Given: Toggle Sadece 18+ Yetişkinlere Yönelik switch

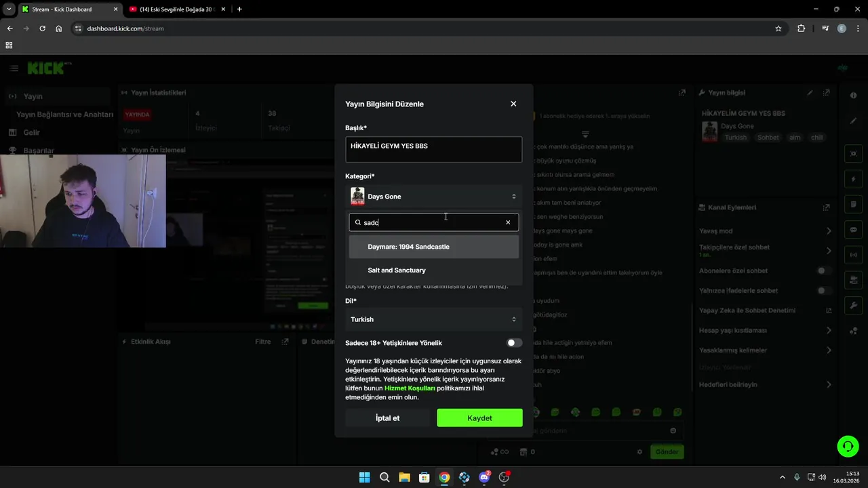Looking at the screenshot, I should tap(515, 343).
